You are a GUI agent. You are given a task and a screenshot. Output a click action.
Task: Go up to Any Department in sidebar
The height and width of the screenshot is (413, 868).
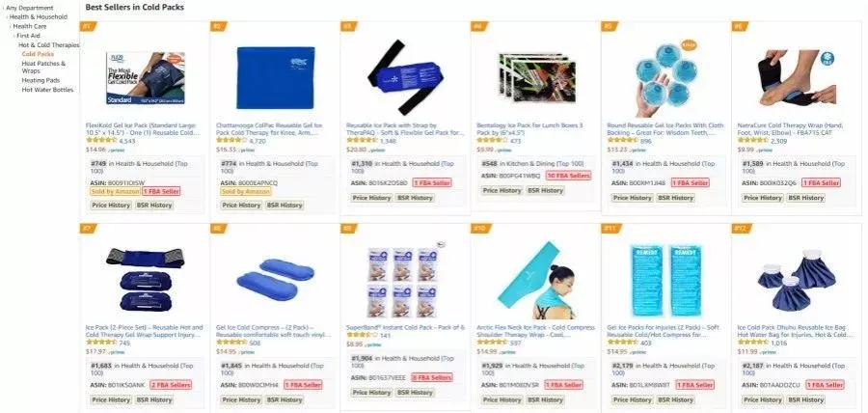[x=30, y=8]
